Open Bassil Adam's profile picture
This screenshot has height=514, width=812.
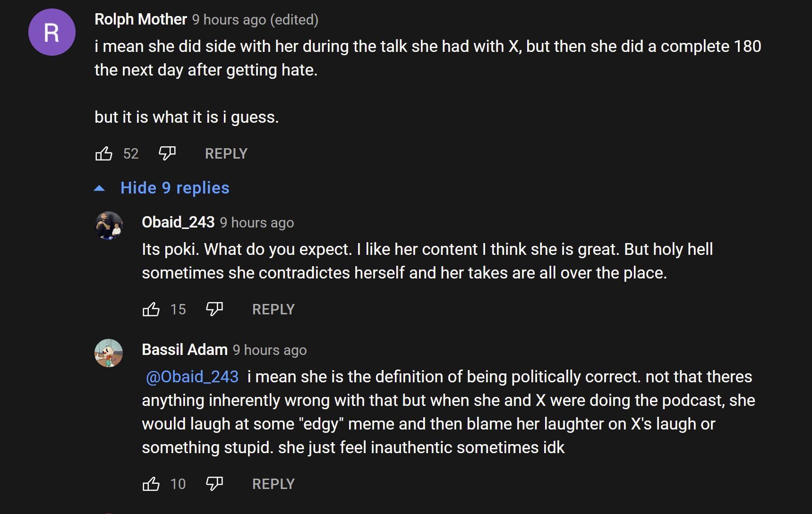pyautogui.click(x=109, y=353)
